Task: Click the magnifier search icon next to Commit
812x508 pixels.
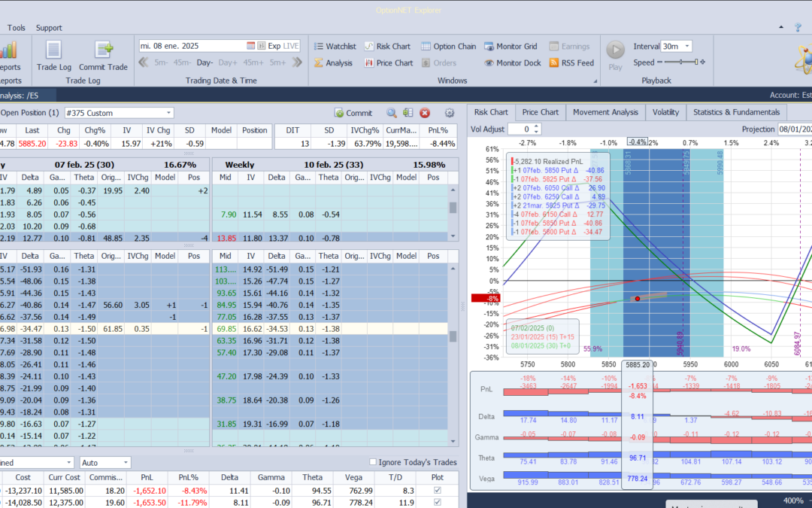Action: 392,113
